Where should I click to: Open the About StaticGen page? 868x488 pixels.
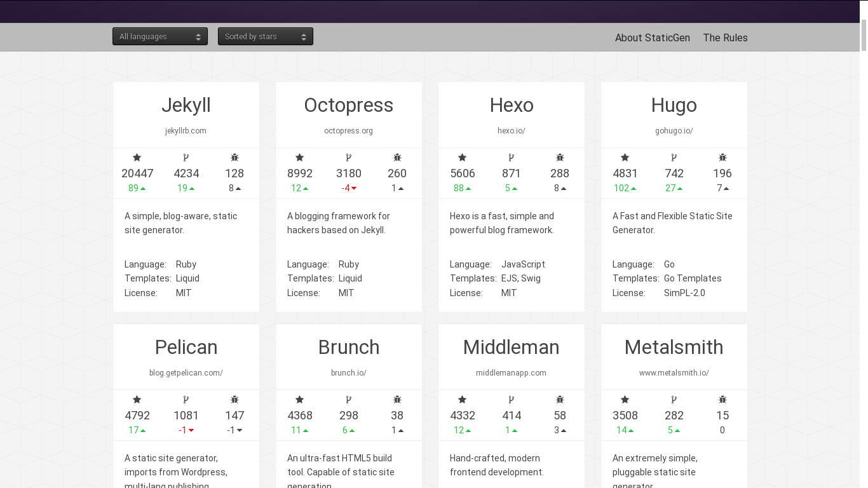point(653,37)
